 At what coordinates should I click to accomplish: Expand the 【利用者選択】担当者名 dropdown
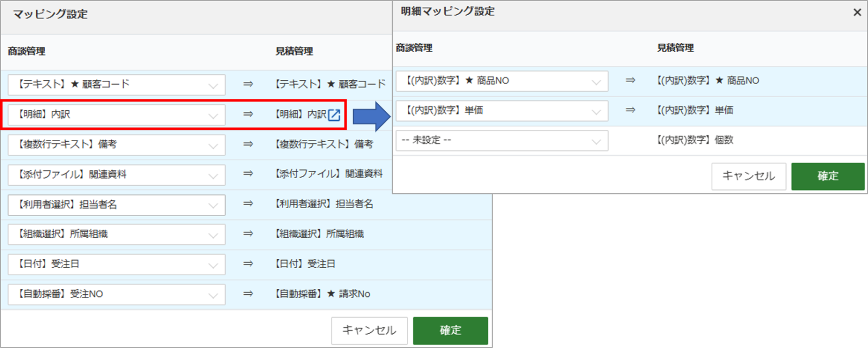point(117,205)
